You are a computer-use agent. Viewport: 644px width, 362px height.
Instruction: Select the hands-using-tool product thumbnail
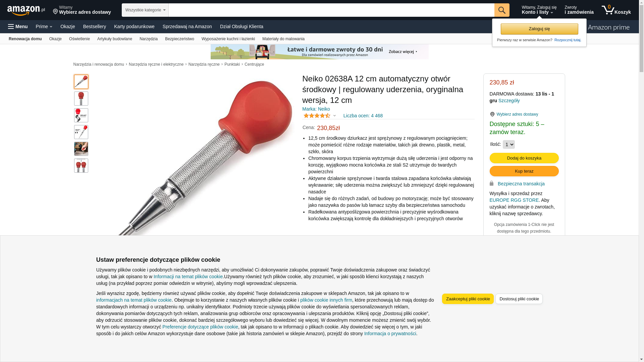[81, 149]
